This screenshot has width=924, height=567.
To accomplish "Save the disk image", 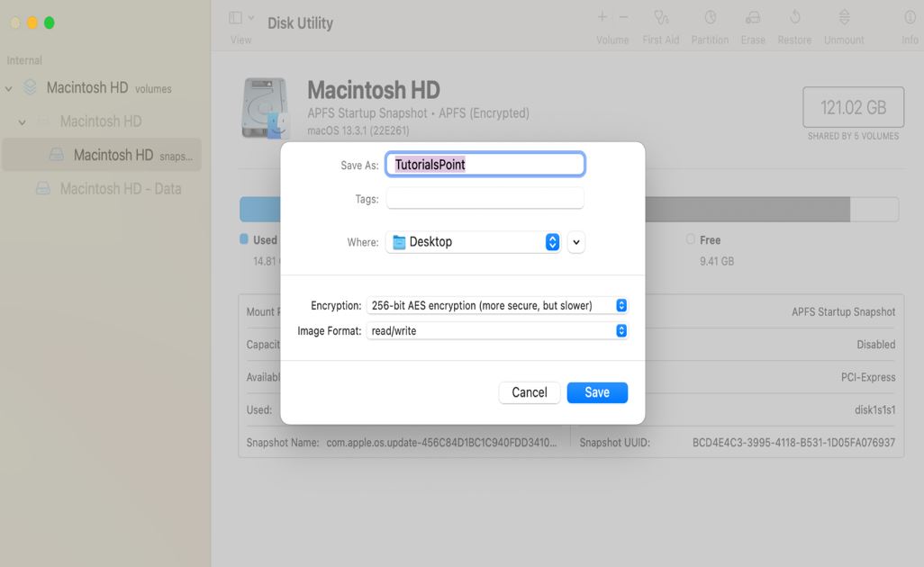I will tap(597, 391).
